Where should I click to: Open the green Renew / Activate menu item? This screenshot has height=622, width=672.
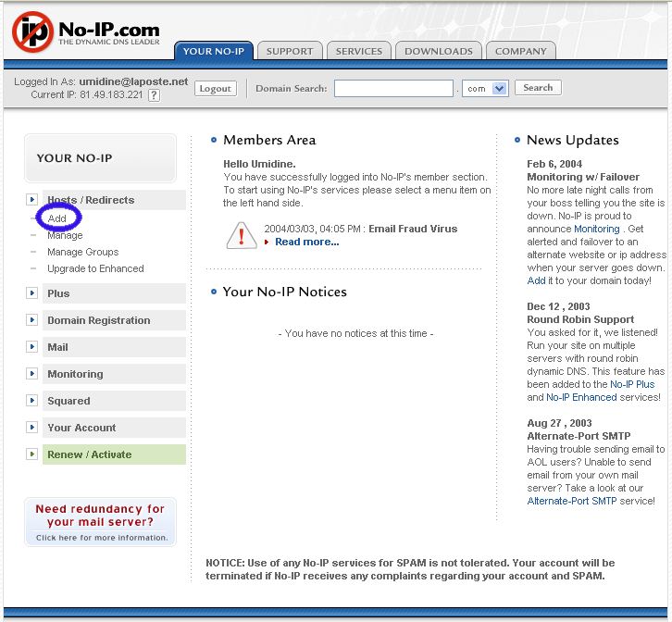tap(114, 454)
